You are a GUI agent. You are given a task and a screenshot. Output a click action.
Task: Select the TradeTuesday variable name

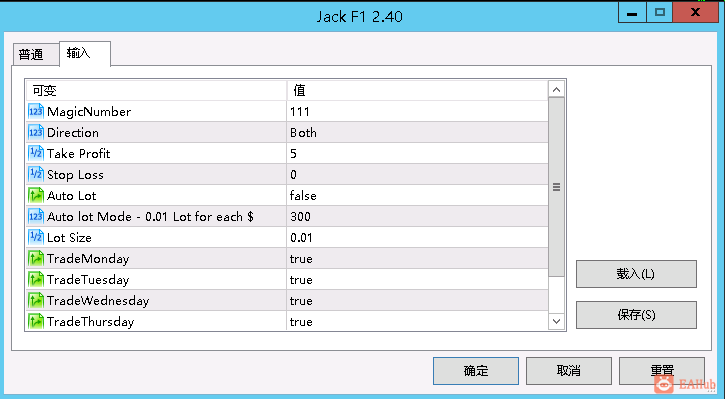[x=88, y=280]
